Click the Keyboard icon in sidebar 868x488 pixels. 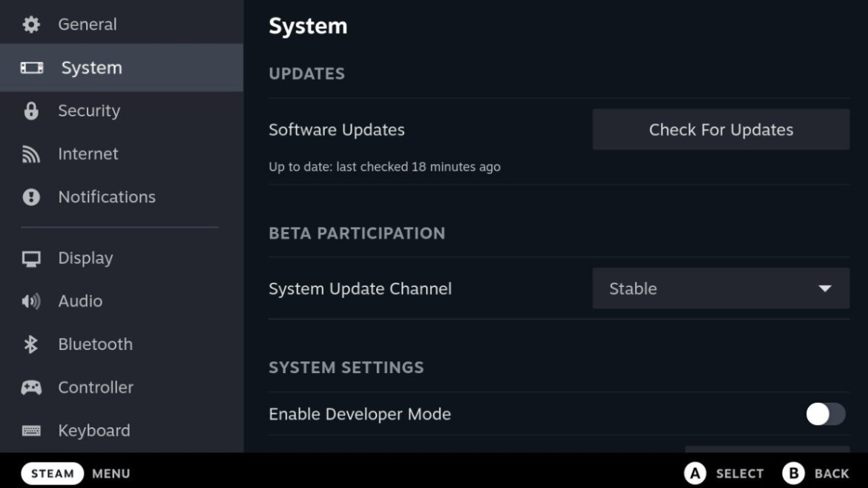pos(31,431)
